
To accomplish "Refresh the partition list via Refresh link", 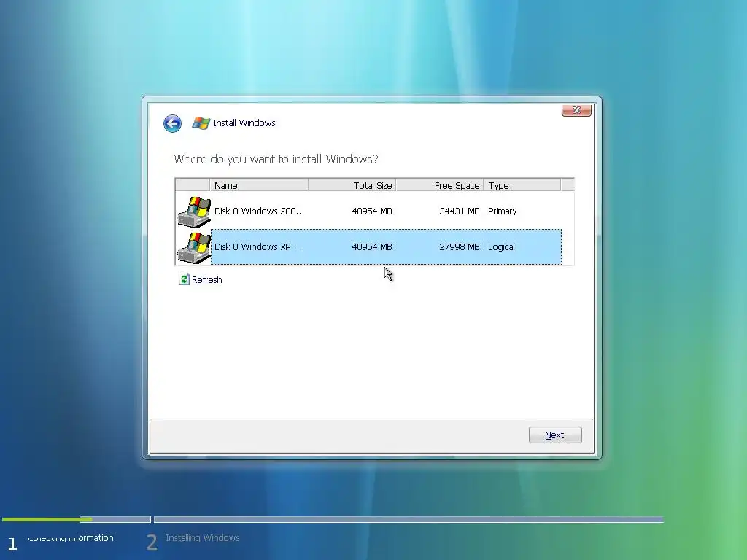I will (x=206, y=279).
